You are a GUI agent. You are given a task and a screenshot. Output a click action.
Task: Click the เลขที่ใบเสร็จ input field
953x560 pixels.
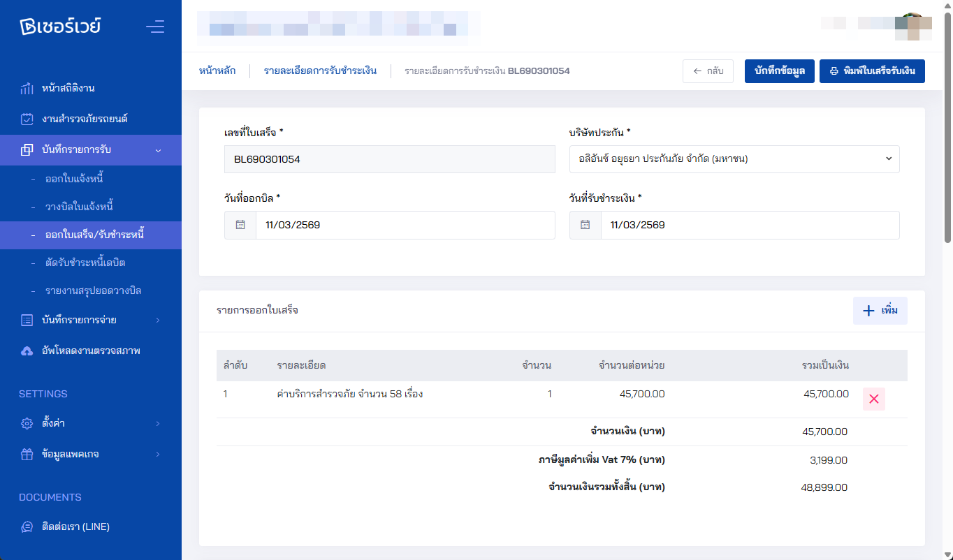(389, 159)
